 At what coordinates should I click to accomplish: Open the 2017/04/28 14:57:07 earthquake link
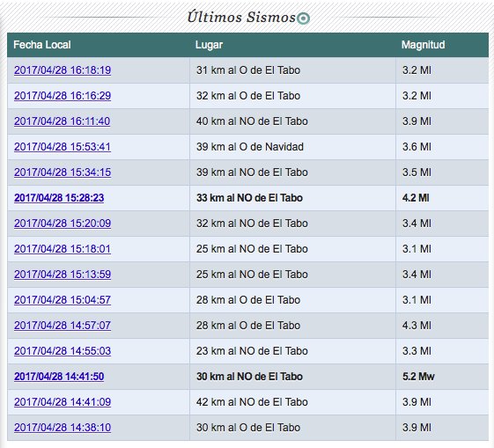pos(63,325)
